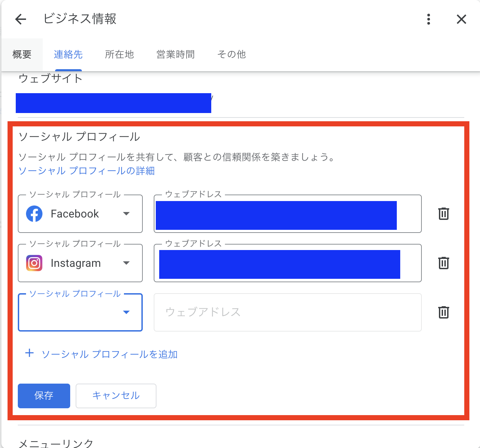
Task: Click the back arrow icon
Action: pyautogui.click(x=21, y=19)
